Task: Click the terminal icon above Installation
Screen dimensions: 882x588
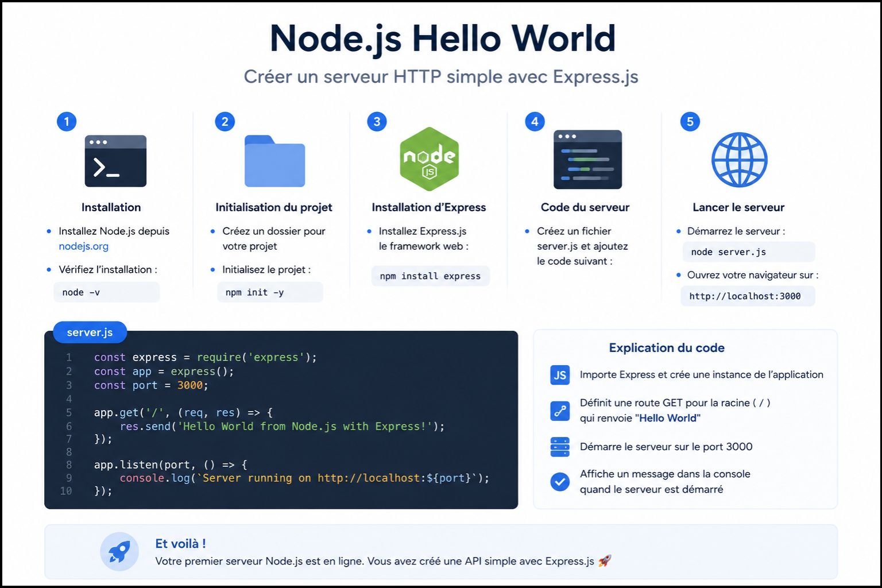Action: click(115, 161)
